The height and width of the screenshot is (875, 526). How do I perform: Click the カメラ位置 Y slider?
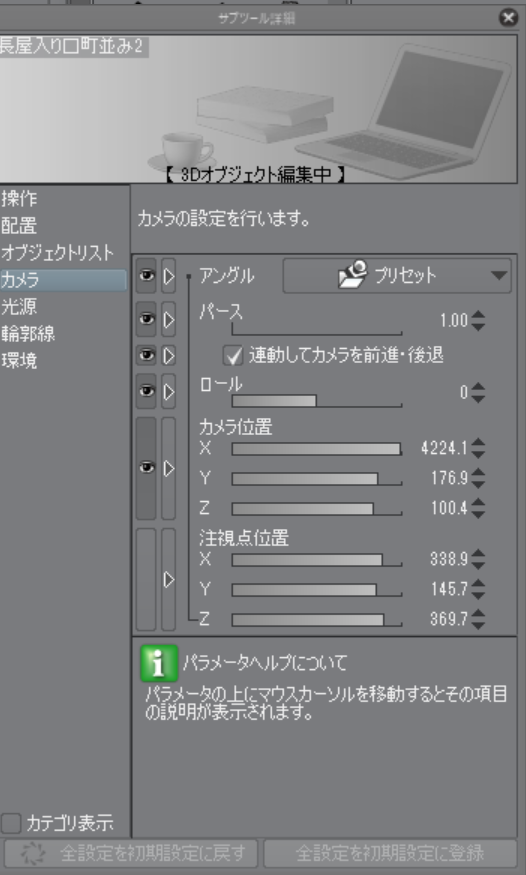pyautogui.click(x=317, y=479)
